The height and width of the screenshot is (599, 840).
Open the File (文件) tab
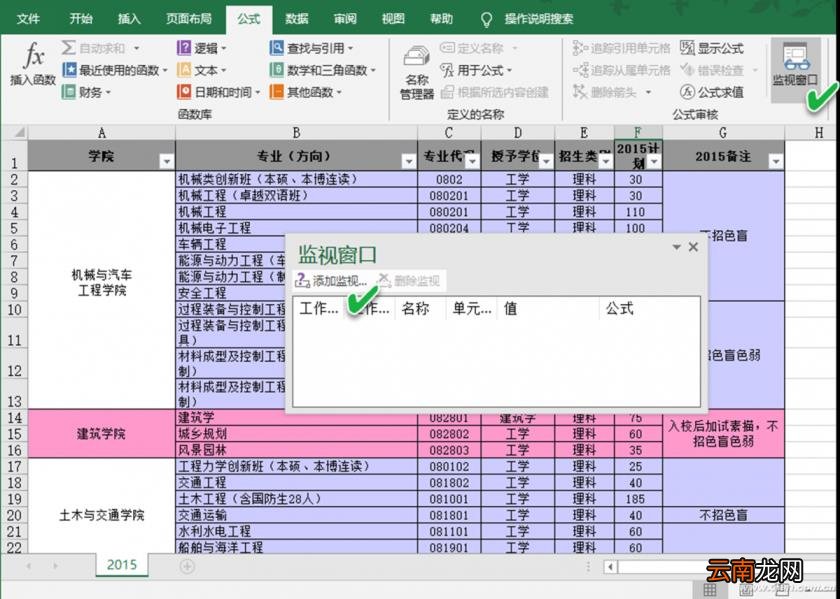[28, 19]
